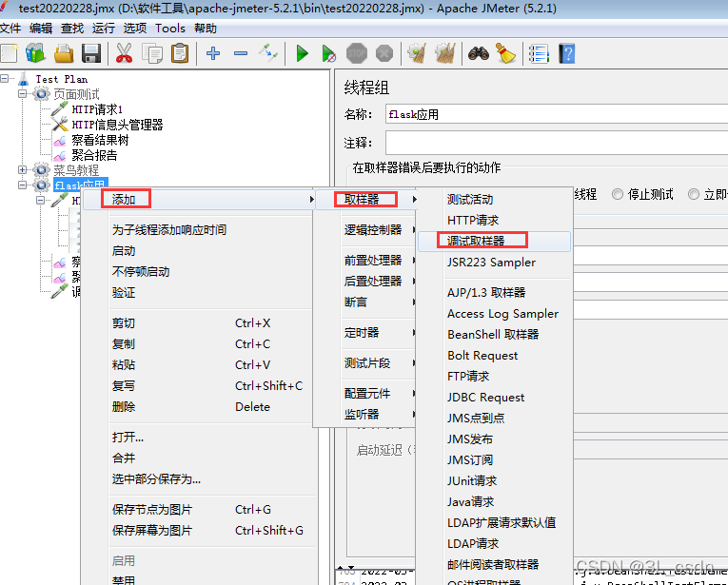Open the Function Helper list icon
This screenshot has height=585, width=728.
click(539, 53)
